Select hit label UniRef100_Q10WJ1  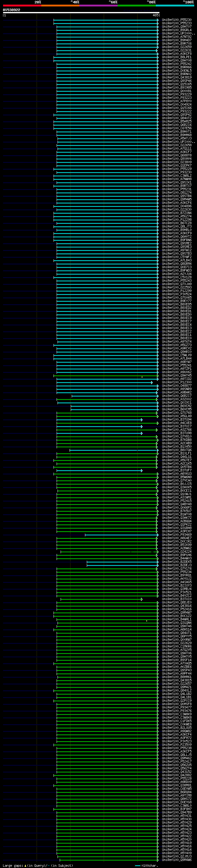(x=176, y=494)
